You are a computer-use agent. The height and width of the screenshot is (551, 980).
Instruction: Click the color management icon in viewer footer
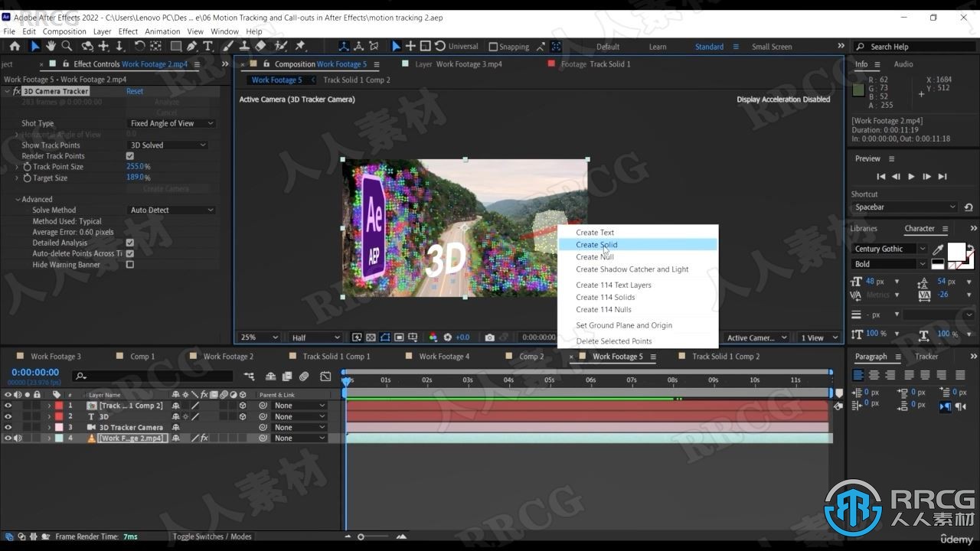point(433,337)
